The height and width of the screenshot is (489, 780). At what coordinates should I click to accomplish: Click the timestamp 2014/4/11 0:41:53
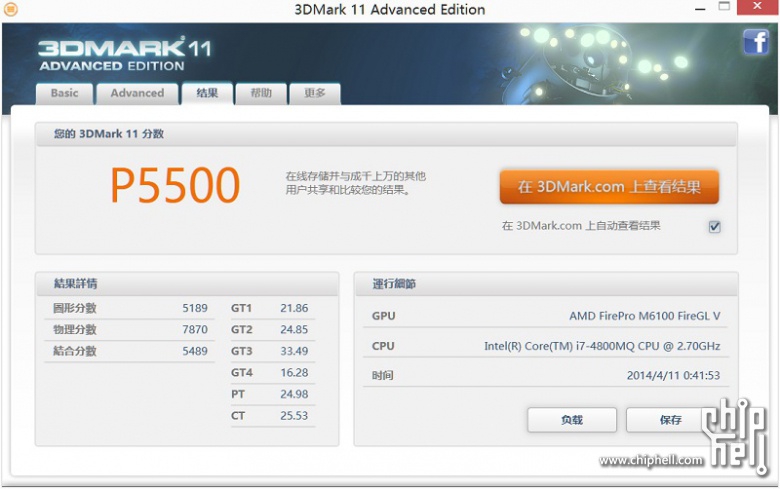click(x=673, y=375)
